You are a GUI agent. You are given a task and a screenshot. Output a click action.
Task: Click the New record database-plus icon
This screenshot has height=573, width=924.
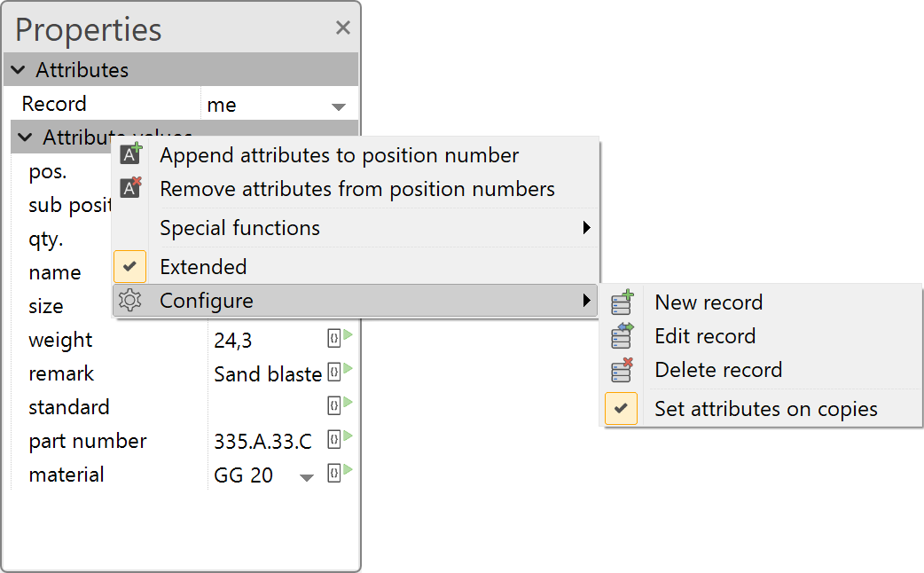pos(621,302)
